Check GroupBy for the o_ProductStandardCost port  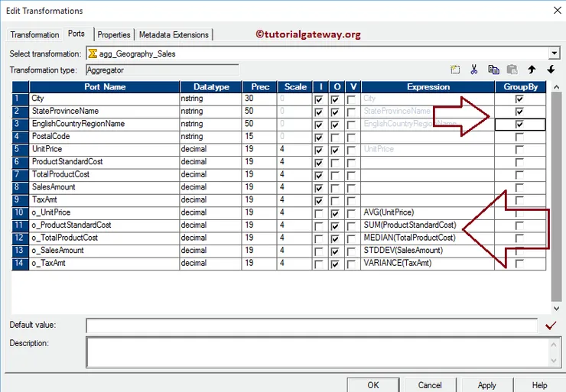pyautogui.click(x=519, y=225)
